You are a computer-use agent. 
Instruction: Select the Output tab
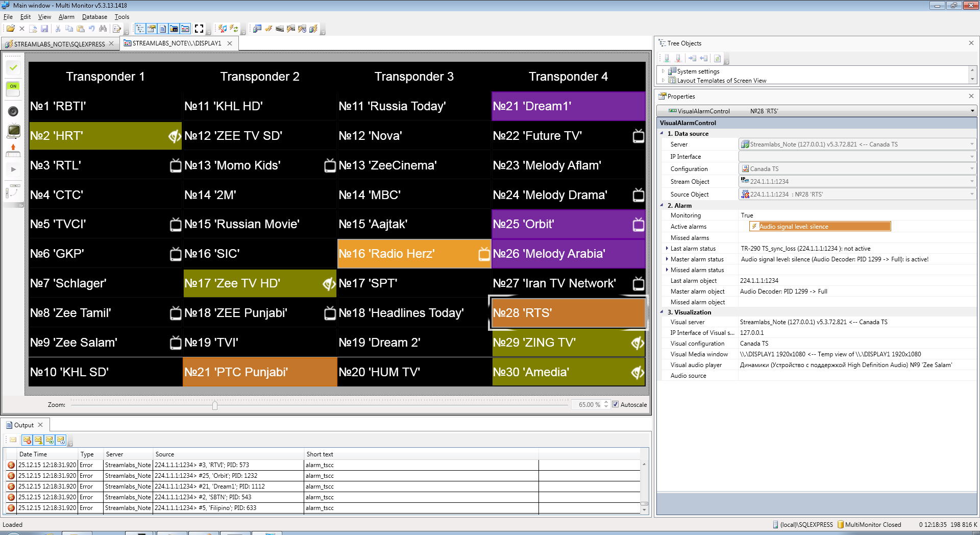click(24, 425)
